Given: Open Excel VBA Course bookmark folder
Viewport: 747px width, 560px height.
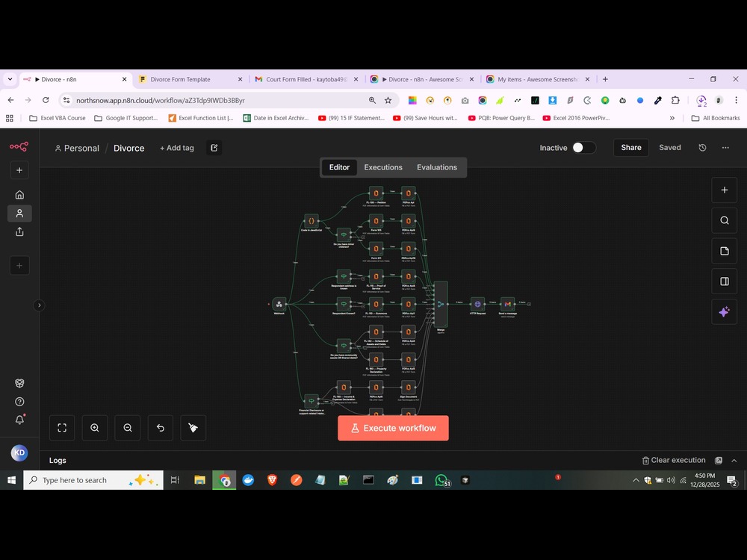Looking at the screenshot, I should click(x=58, y=118).
